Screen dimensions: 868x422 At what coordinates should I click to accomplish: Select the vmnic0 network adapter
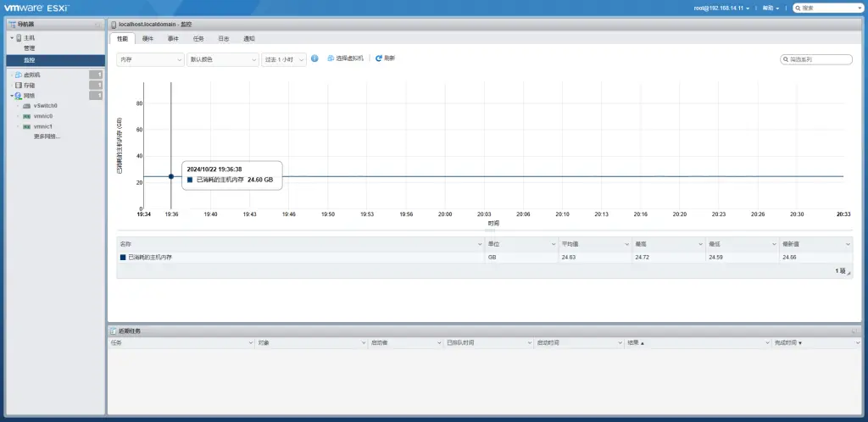[42, 116]
